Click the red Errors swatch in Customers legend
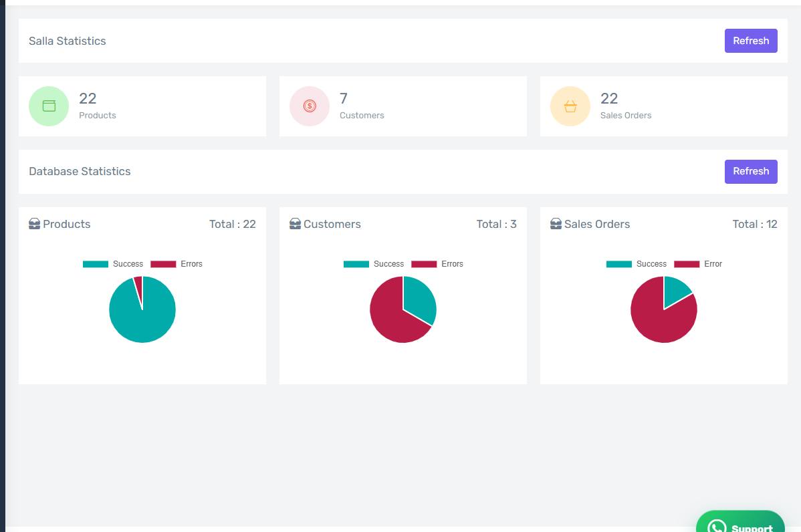Screen dimensions: 801x532 point(424,264)
